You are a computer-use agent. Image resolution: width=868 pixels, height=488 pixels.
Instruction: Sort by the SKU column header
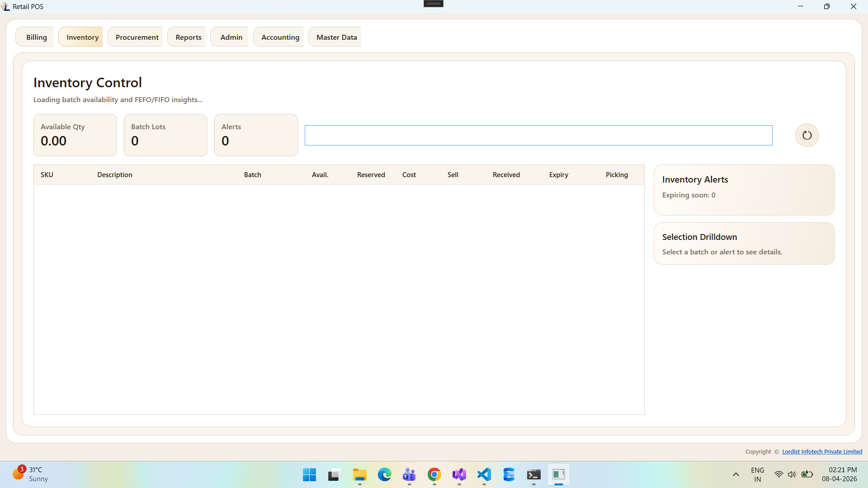coord(47,175)
